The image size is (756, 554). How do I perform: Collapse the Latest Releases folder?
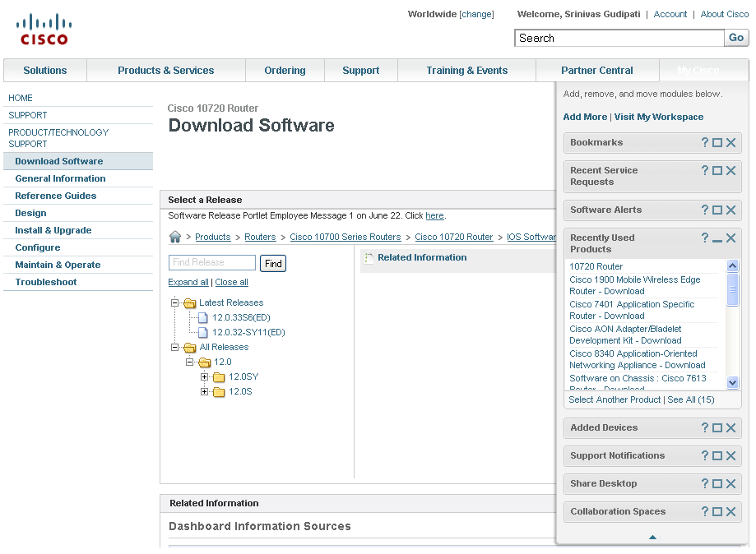pos(175,302)
